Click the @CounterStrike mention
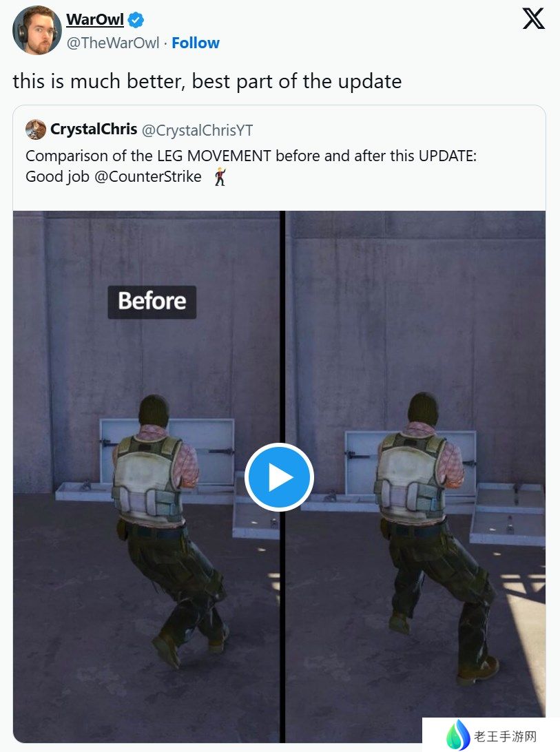560x752 pixels. 148,176
